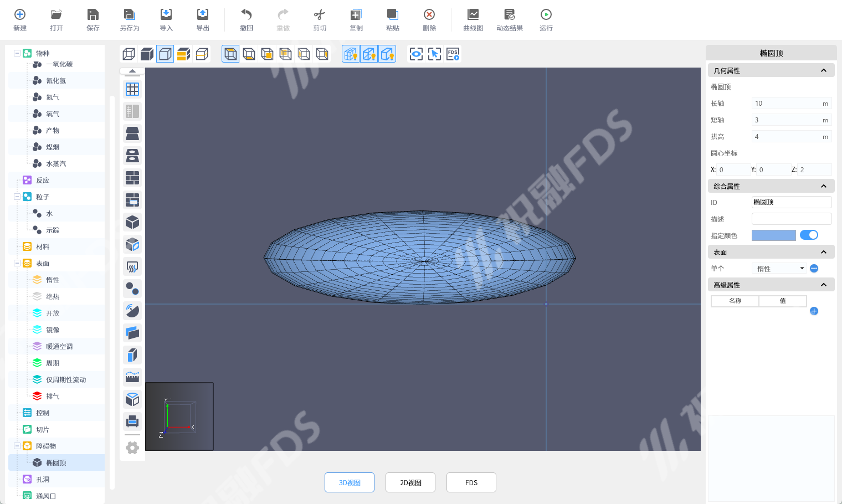The height and width of the screenshot is (504, 842).
Task: Collapse the 高级属性 section
Action: coord(824,285)
